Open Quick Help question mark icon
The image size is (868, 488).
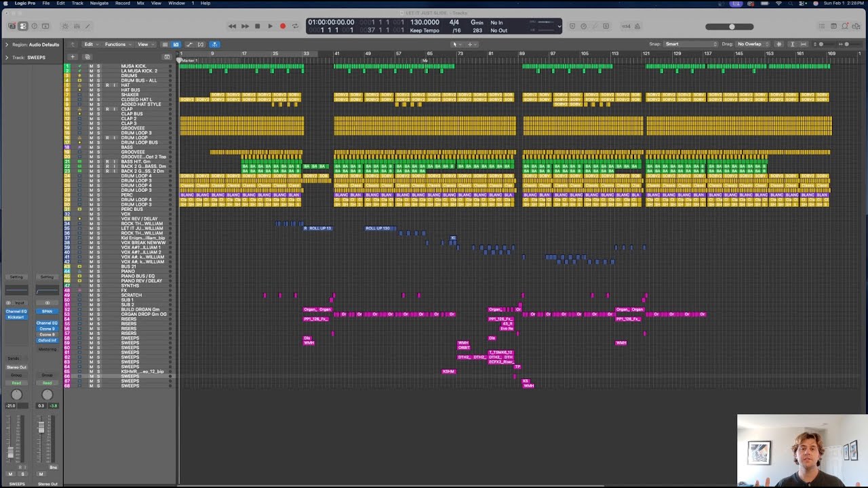pos(34,26)
